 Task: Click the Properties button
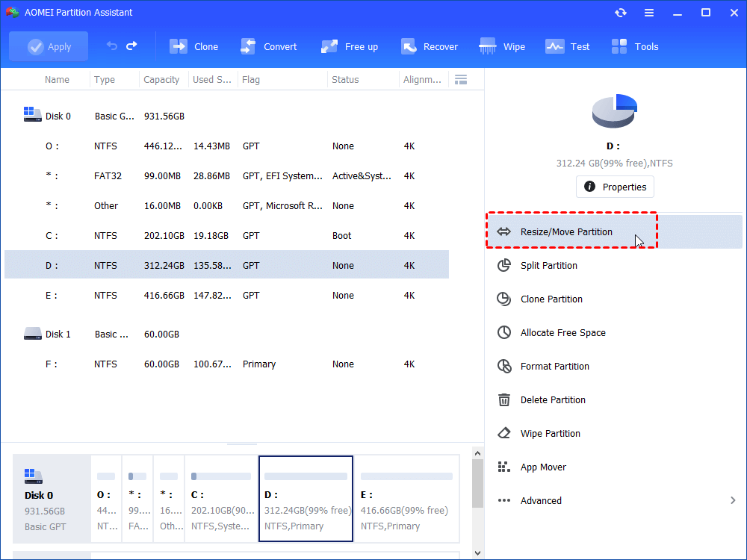click(615, 187)
